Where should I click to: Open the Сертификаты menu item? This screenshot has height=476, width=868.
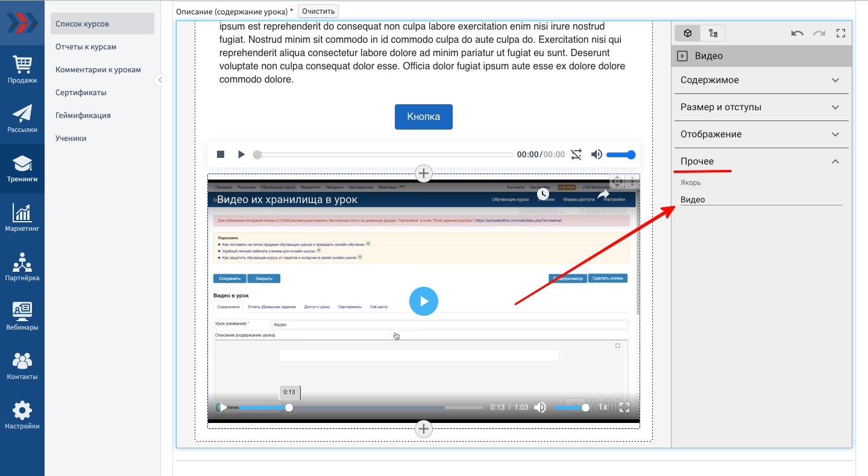[81, 92]
